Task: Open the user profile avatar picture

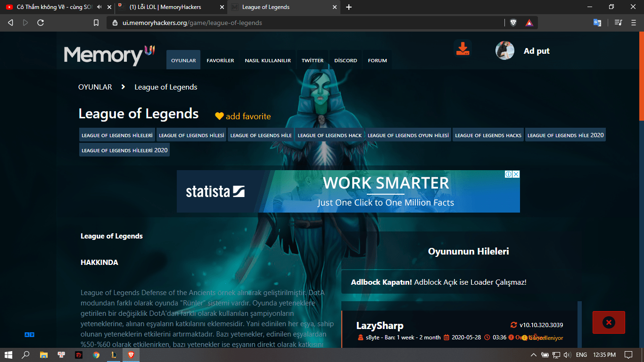Action: 505,50
